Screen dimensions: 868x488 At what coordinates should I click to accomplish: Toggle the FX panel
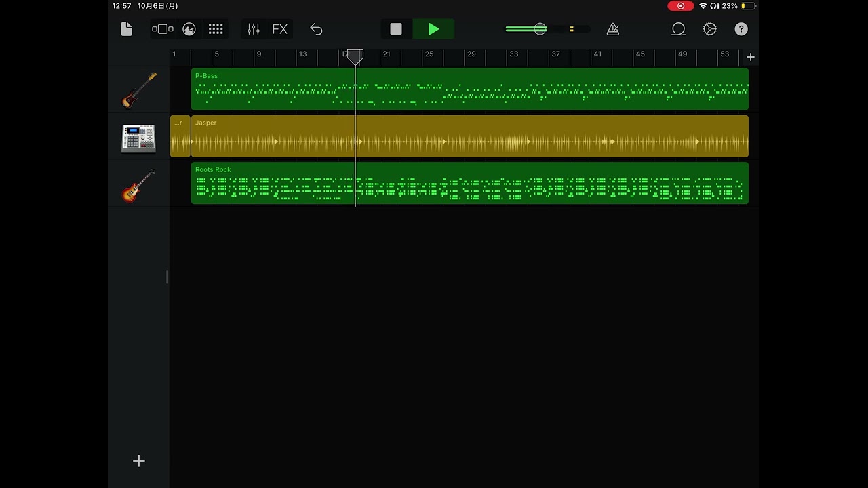280,29
